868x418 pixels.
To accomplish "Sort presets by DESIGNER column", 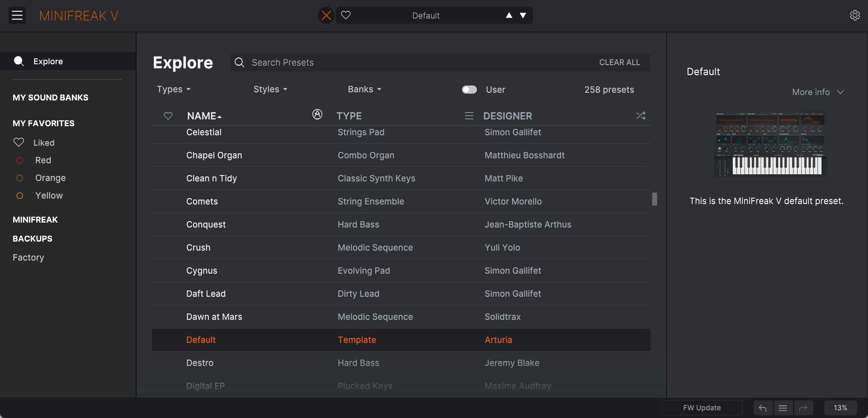I will coord(508,116).
